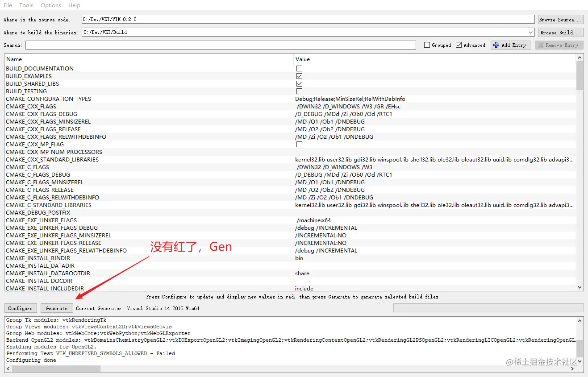588x377 pixels.
Task: Expand the build binaries path dropdown
Action: (530, 33)
